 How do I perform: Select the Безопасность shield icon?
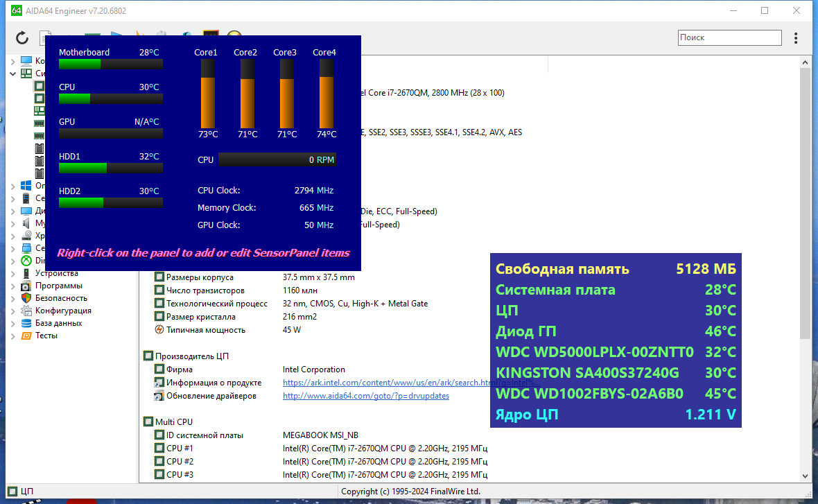pos(26,298)
